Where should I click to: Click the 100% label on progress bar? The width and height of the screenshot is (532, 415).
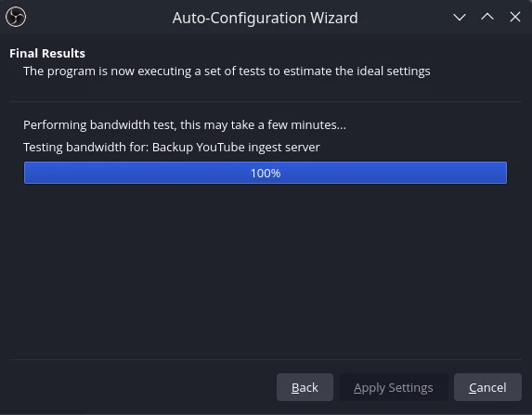pos(266,173)
